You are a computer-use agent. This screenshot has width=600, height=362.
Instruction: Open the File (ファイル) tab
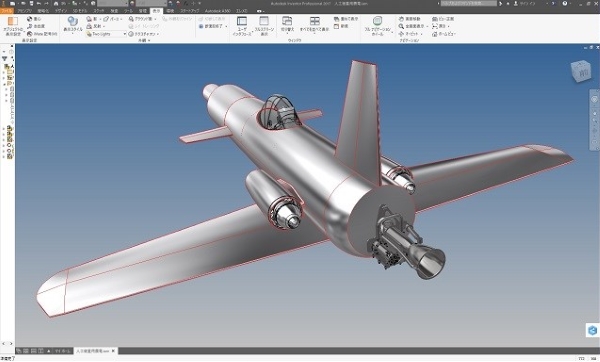click(x=7, y=11)
